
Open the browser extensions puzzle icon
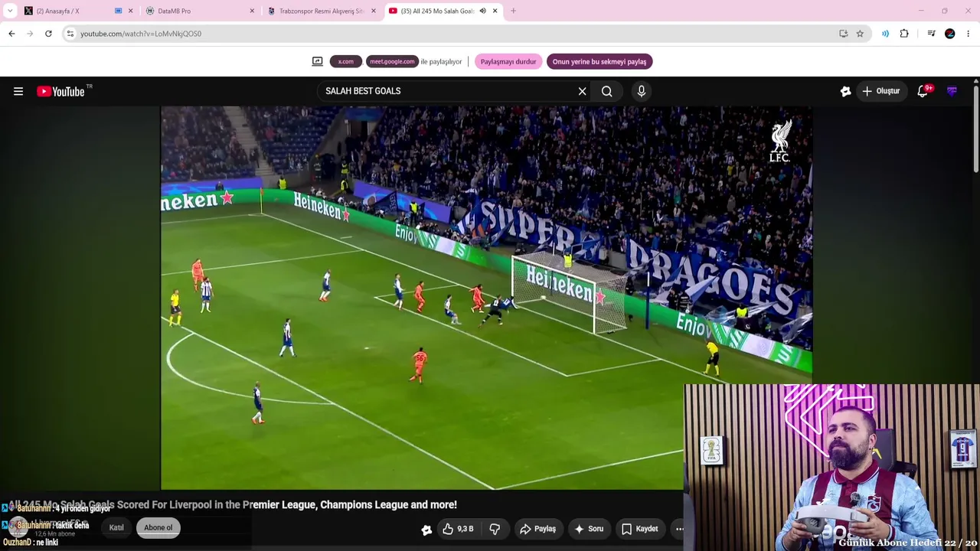point(904,34)
